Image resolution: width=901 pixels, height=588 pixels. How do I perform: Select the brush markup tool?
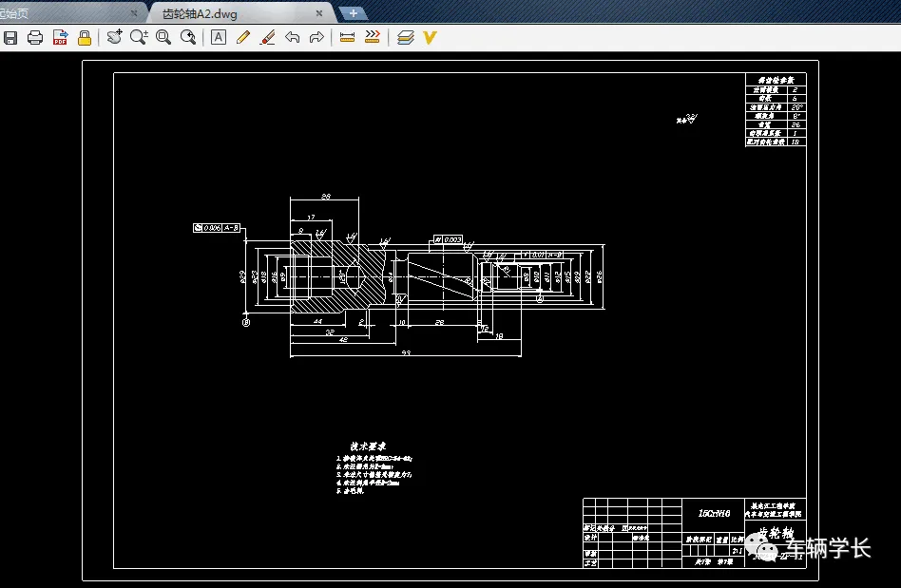[268, 38]
